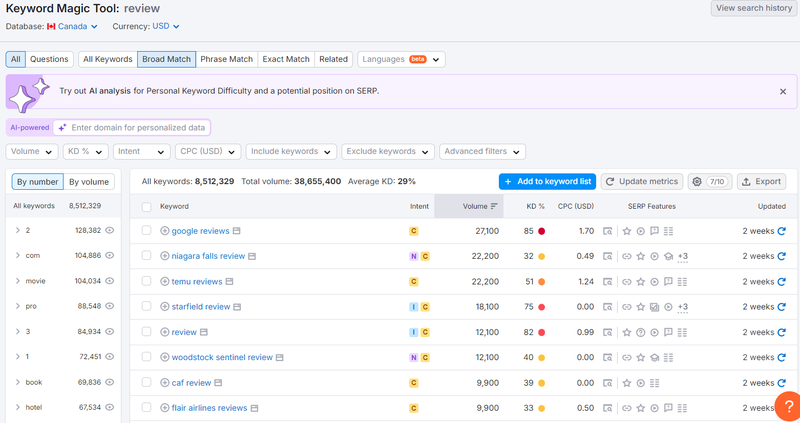Click Add to keyword list button
Screen dimensions: 800x423
pos(547,182)
